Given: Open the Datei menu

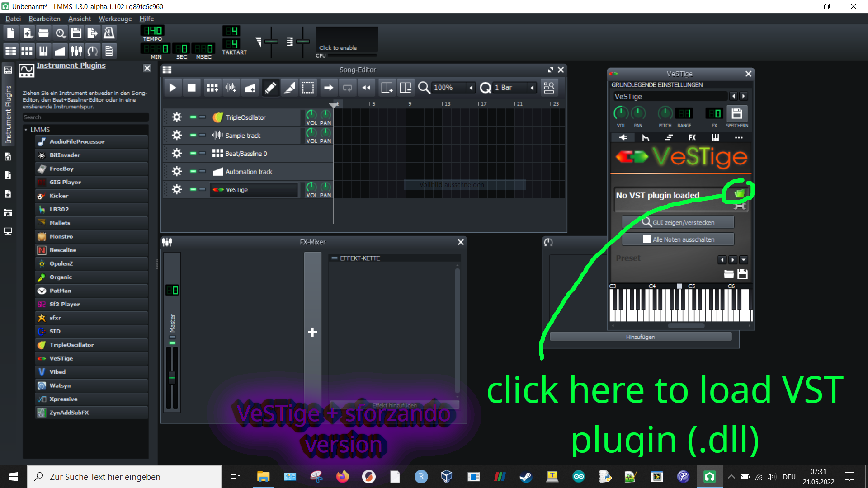Looking at the screenshot, I should [13, 18].
